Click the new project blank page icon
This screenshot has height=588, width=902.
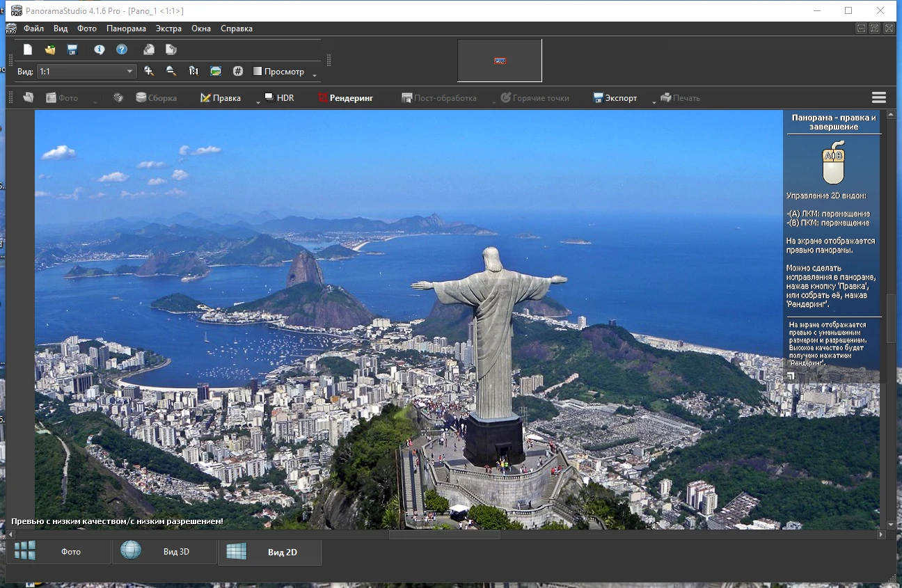[28, 49]
